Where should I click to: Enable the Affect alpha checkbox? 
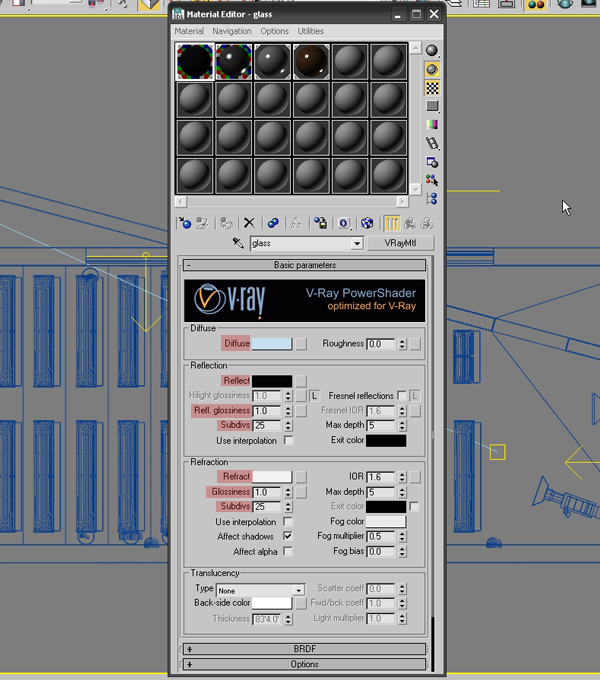click(x=288, y=552)
